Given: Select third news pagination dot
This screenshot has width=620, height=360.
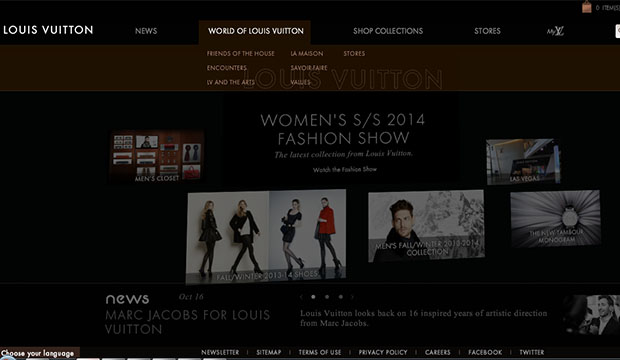Looking at the screenshot, I should tap(340, 297).
